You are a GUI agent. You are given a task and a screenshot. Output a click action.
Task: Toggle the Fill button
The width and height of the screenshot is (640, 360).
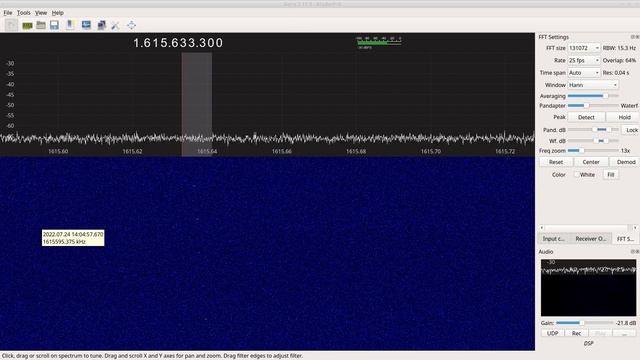[x=611, y=175]
